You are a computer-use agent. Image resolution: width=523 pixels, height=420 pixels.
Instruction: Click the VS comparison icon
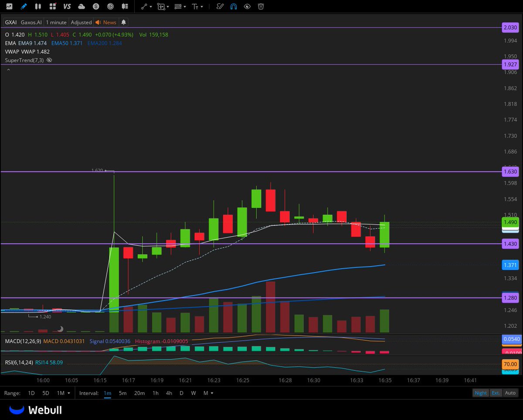point(67,6)
